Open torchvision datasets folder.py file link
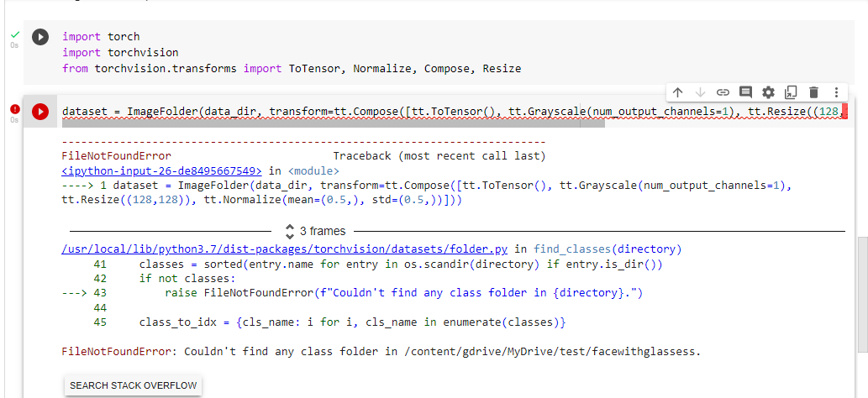This screenshot has height=398, width=868. click(285, 249)
